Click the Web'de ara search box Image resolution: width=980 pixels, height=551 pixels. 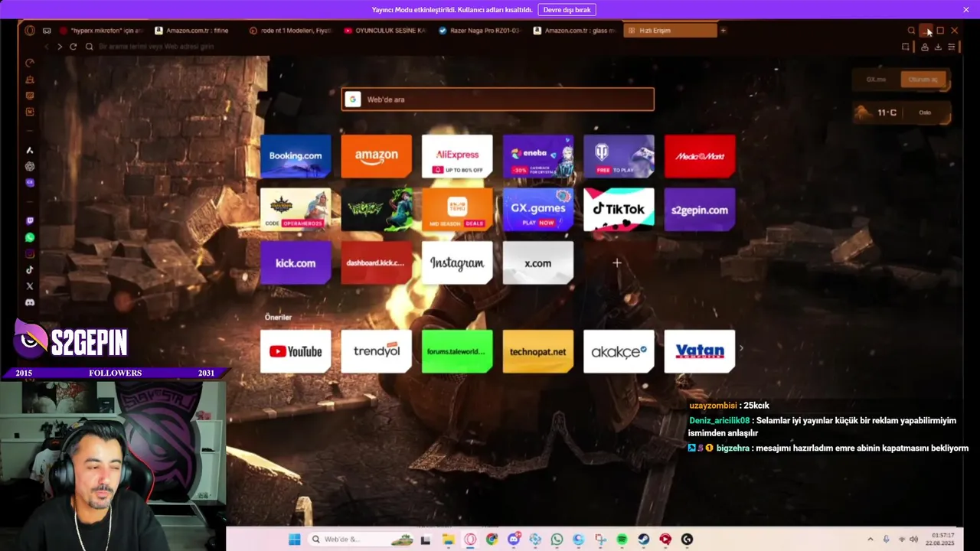[498, 99]
